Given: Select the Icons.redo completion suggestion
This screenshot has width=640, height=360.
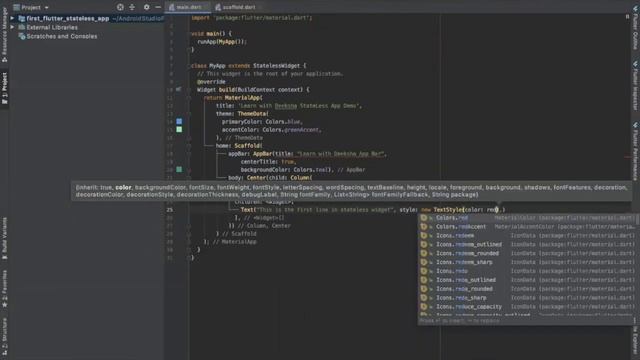Looking at the screenshot, I should click(x=527, y=271).
